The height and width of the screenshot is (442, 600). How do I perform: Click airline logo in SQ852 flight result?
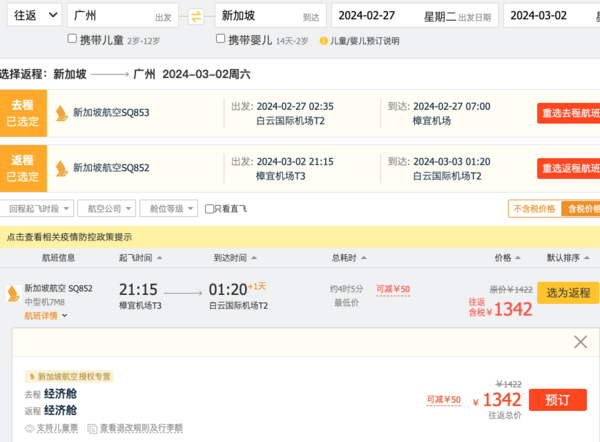13,294
